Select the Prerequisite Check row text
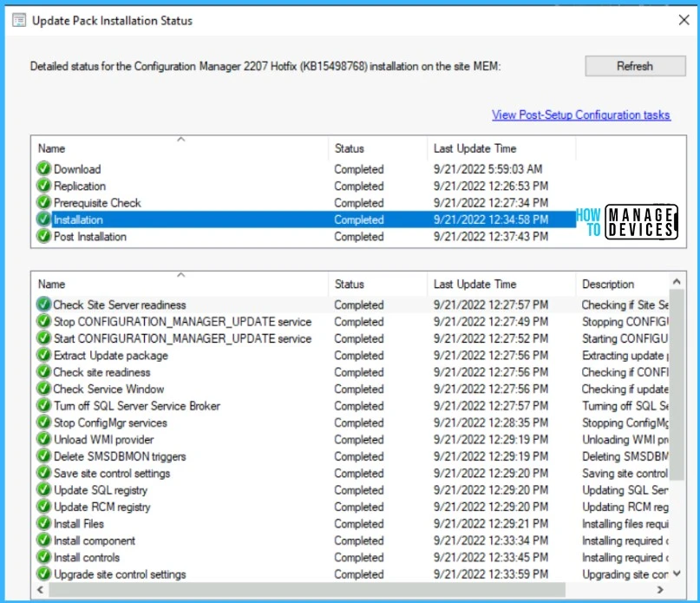The width and height of the screenshot is (700, 603). tap(97, 203)
